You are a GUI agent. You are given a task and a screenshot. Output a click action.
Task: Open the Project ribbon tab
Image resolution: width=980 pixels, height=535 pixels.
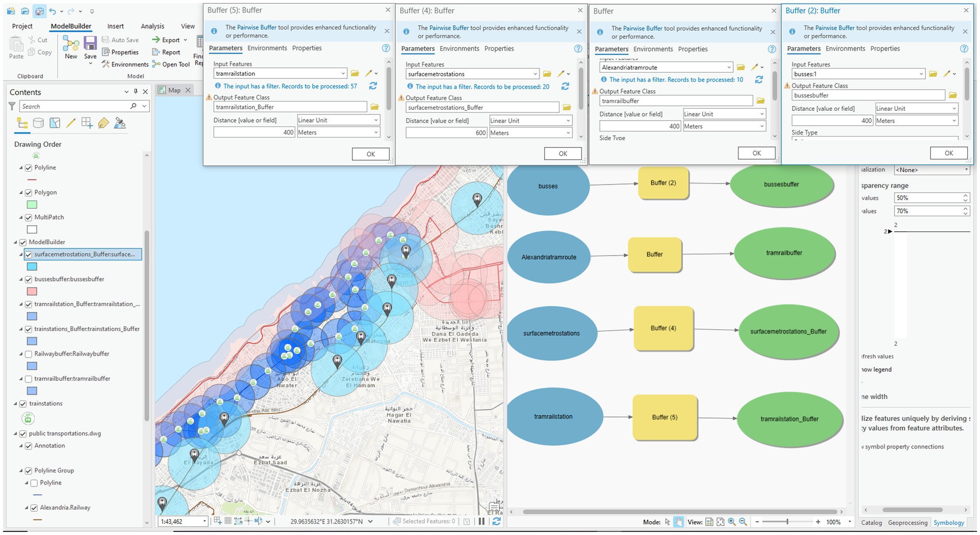click(22, 26)
